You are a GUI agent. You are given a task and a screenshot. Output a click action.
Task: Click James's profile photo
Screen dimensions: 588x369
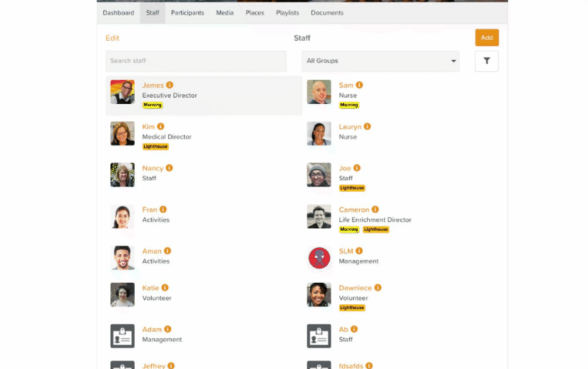point(123,92)
